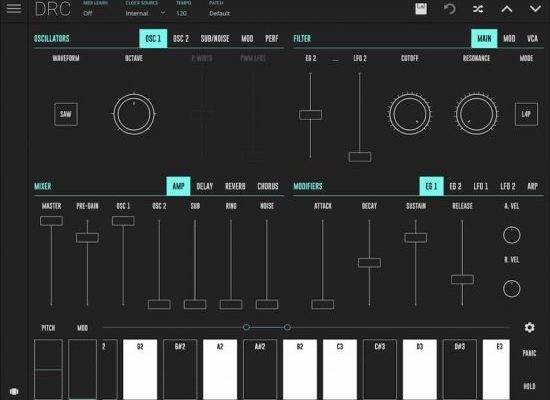Viewport: 550px width, 400px height.
Task: Select the PERF tab
Action: coord(271,38)
